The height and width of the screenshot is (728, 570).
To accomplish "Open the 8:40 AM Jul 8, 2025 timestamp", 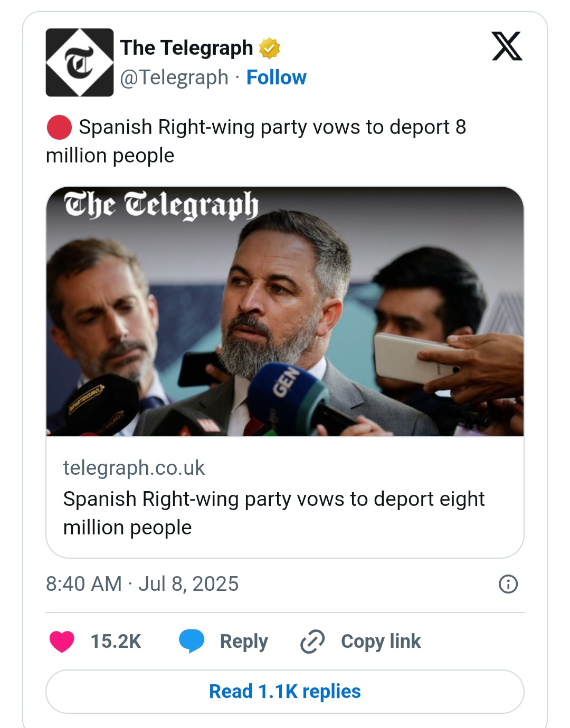I will point(142,584).
